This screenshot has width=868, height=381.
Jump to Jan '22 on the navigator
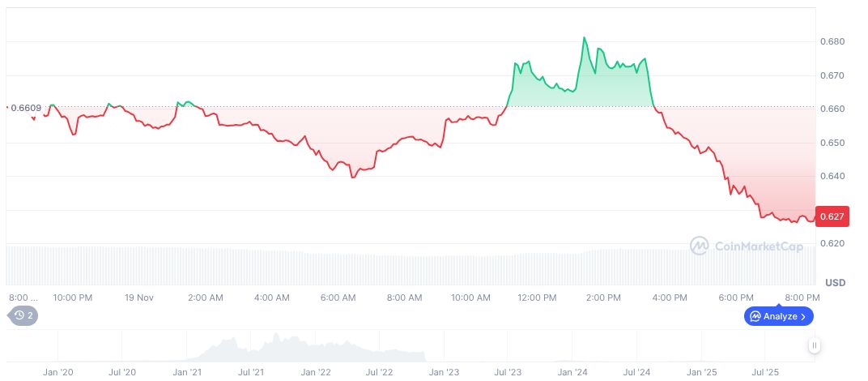tap(315, 373)
